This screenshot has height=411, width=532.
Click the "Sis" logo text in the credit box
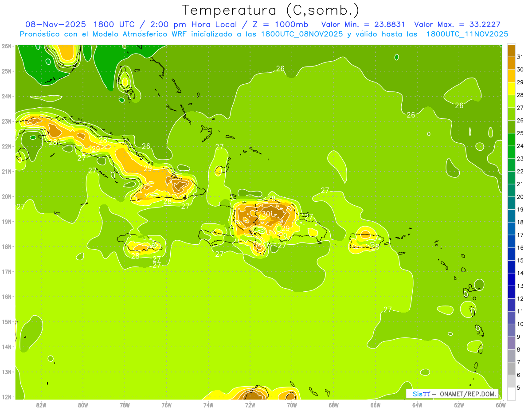pos(417,394)
